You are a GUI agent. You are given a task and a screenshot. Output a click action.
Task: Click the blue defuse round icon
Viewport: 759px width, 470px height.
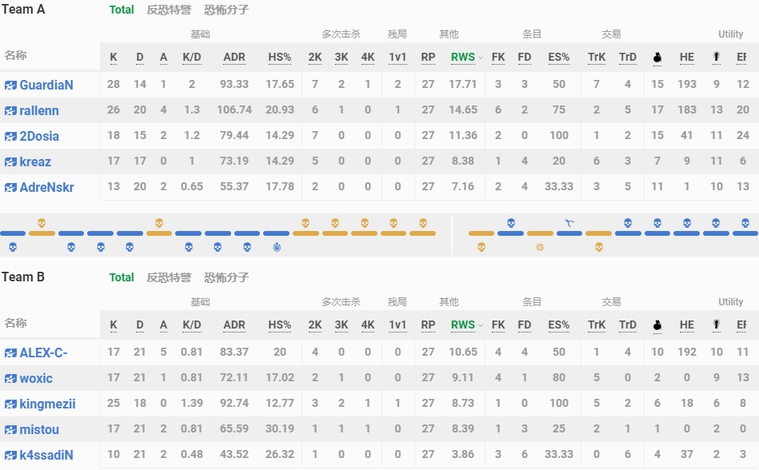[x=277, y=246]
